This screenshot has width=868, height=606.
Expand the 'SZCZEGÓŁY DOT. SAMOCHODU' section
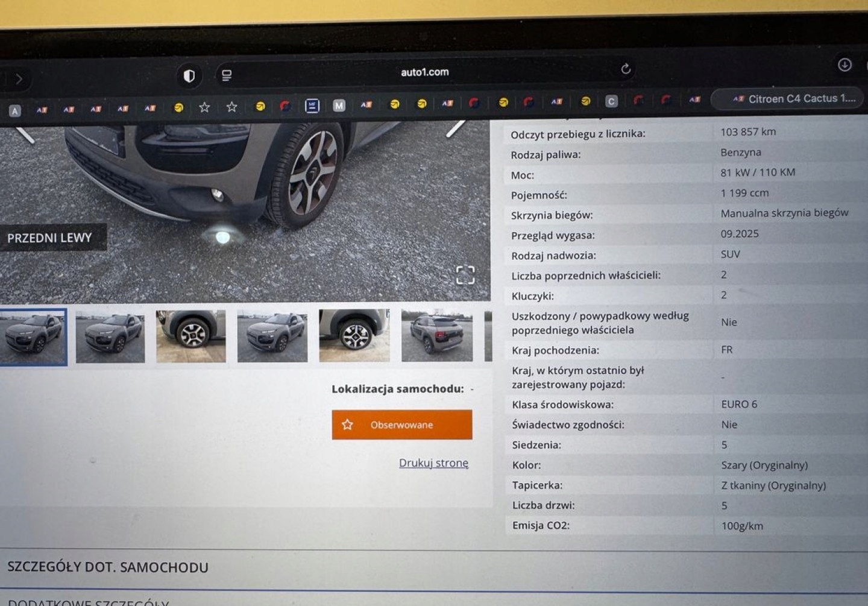tap(108, 567)
